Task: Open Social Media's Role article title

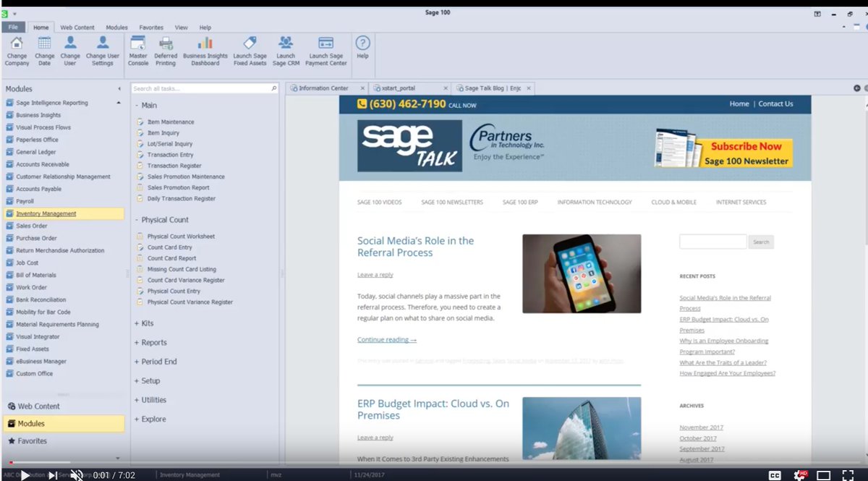Action: pos(415,247)
